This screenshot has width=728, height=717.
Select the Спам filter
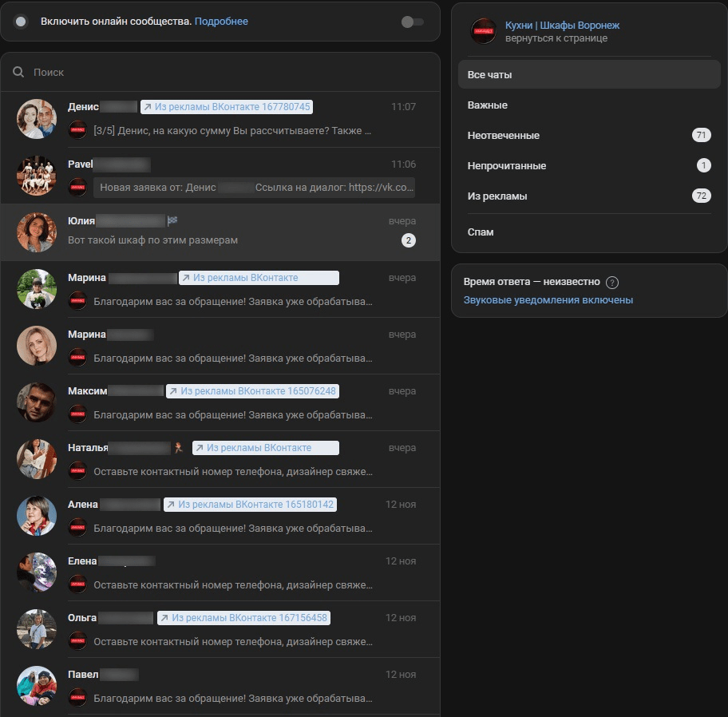[589, 232]
